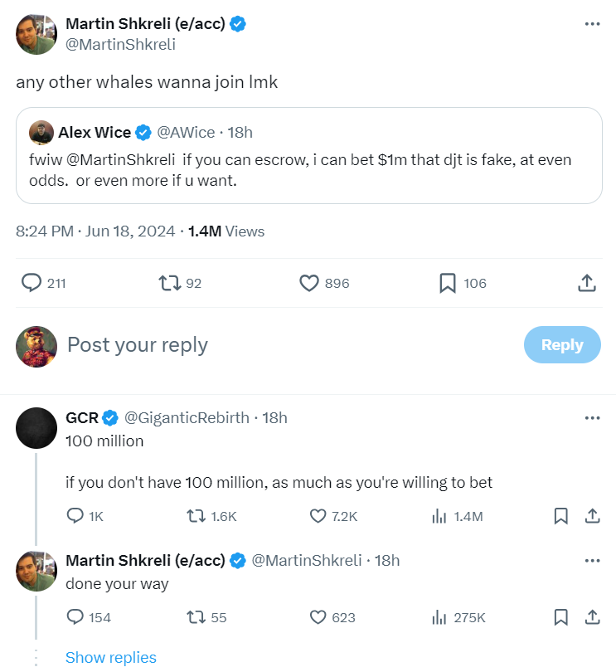Screen dimensions: 616x672
Task: Expand Show replies link
Action: (111, 657)
